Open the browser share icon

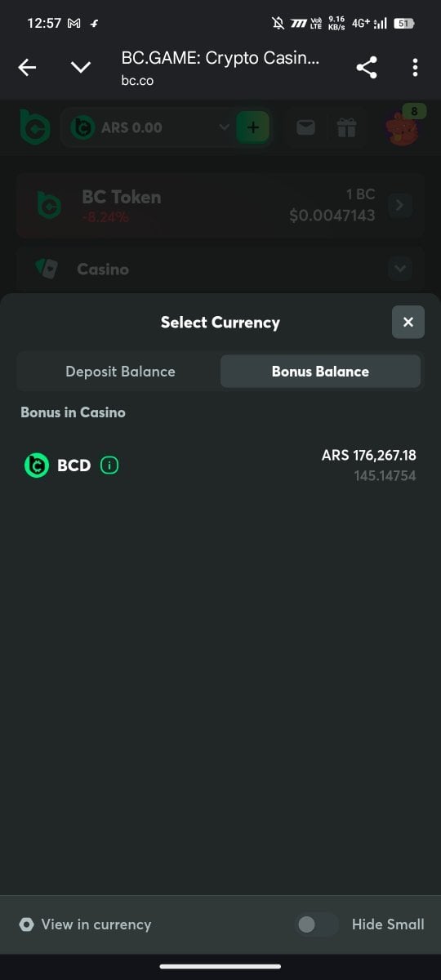pyautogui.click(x=367, y=68)
